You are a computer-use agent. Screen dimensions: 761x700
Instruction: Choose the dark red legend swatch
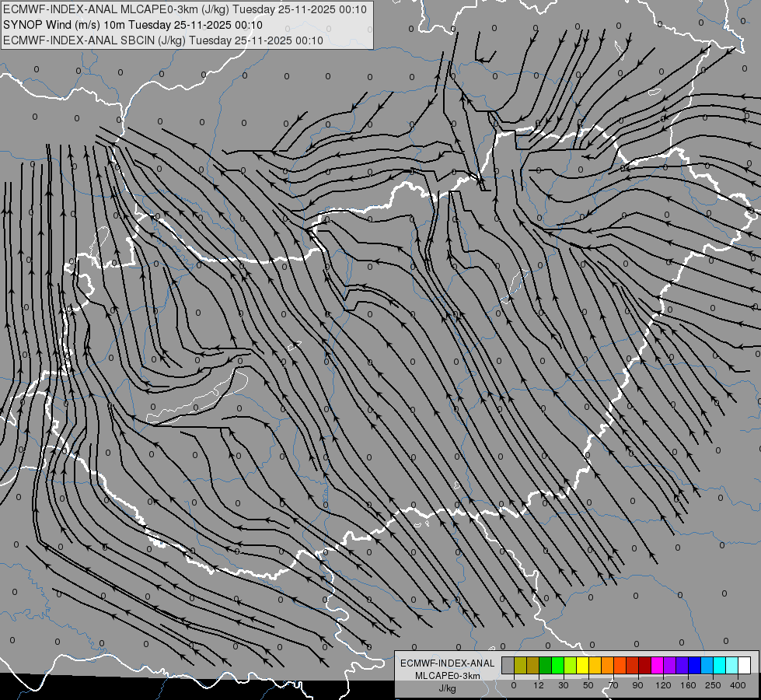coord(645,665)
